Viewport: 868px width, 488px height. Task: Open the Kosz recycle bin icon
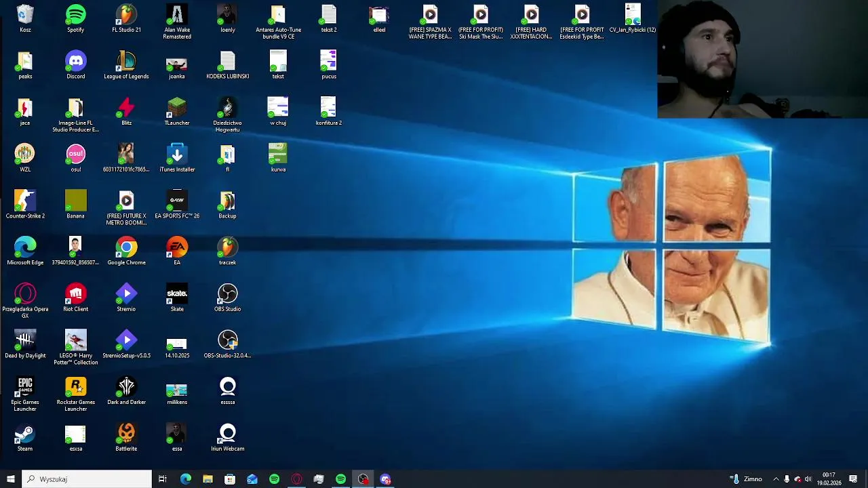click(25, 19)
